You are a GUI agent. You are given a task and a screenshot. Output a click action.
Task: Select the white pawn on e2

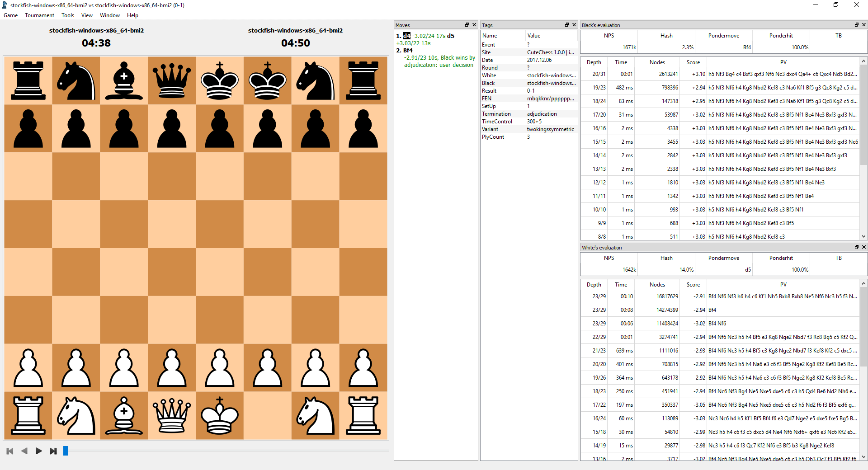[x=220, y=367]
